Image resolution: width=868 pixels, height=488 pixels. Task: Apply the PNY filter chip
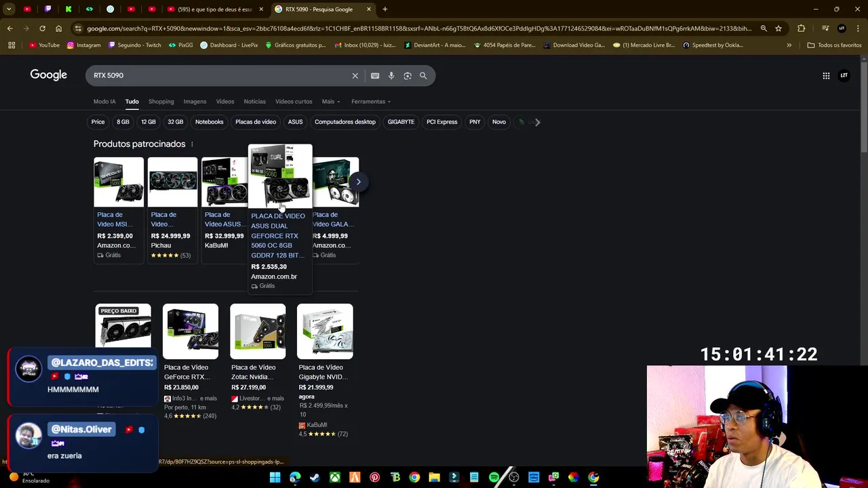click(x=475, y=122)
